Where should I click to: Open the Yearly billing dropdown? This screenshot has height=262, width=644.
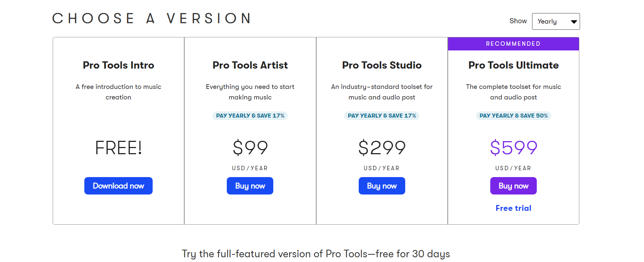pos(556,21)
